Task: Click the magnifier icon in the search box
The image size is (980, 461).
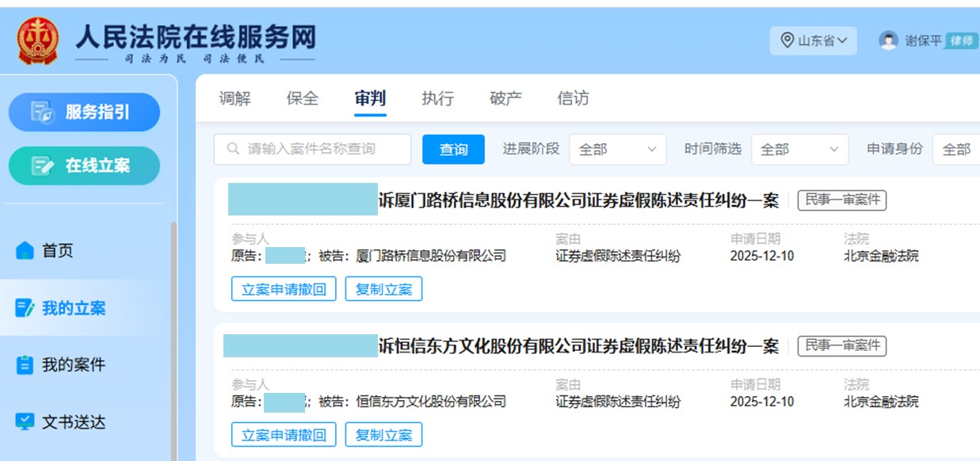Action: pyautogui.click(x=233, y=149)
